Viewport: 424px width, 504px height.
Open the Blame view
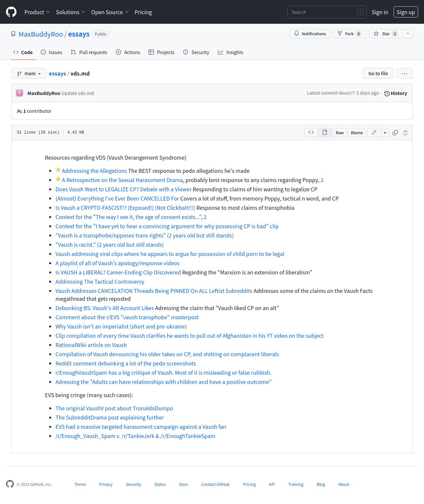(357, 132)
